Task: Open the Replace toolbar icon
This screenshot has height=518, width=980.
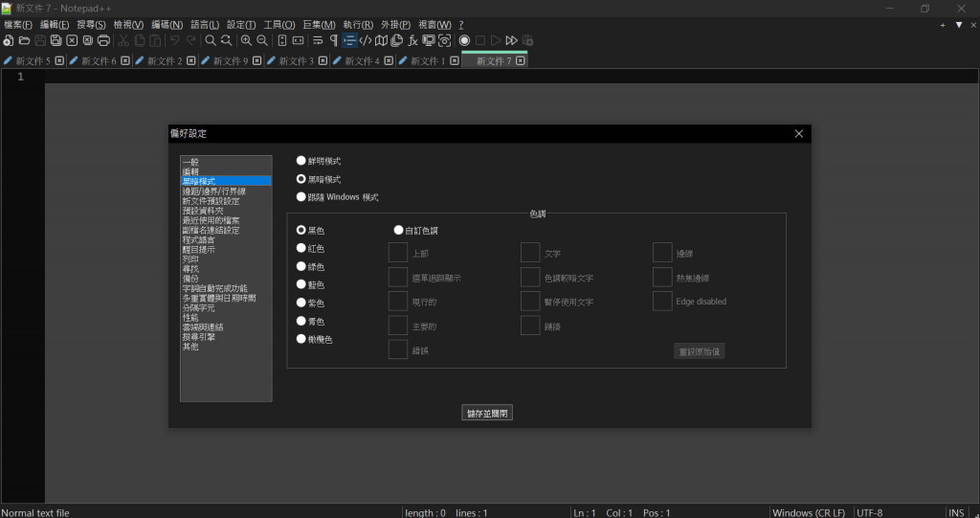Action: click(x=226, y=40)
